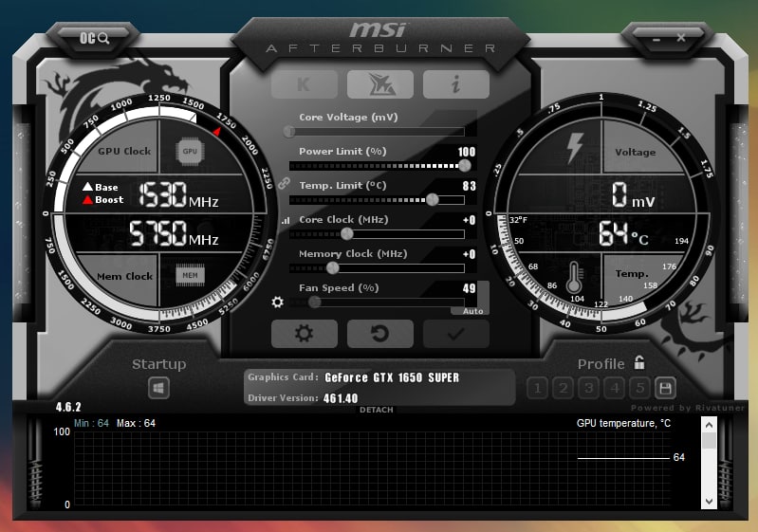
Task: Click graph scrollbar up arrow
Action: pos(709,425)
